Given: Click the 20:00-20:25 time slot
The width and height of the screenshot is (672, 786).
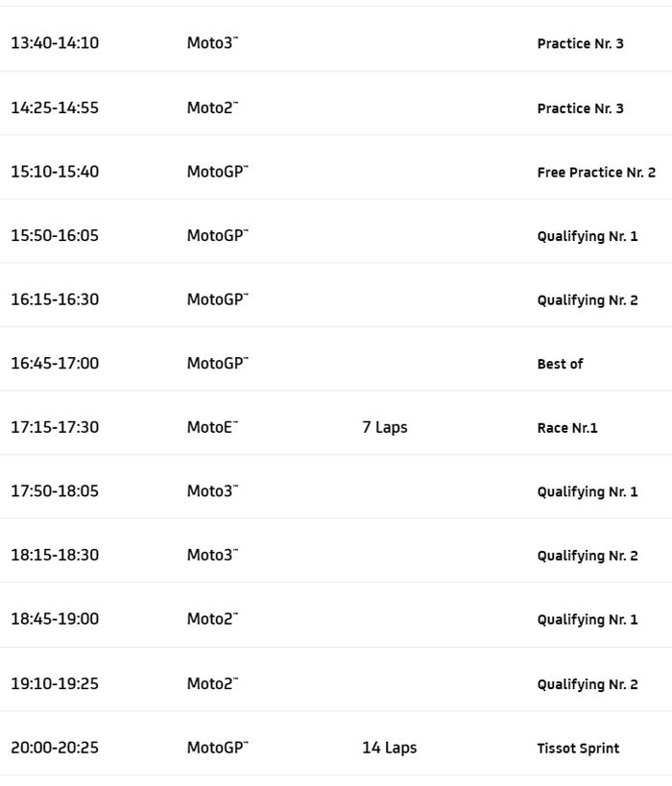Looking at the screenshot, I should point(55,748).
